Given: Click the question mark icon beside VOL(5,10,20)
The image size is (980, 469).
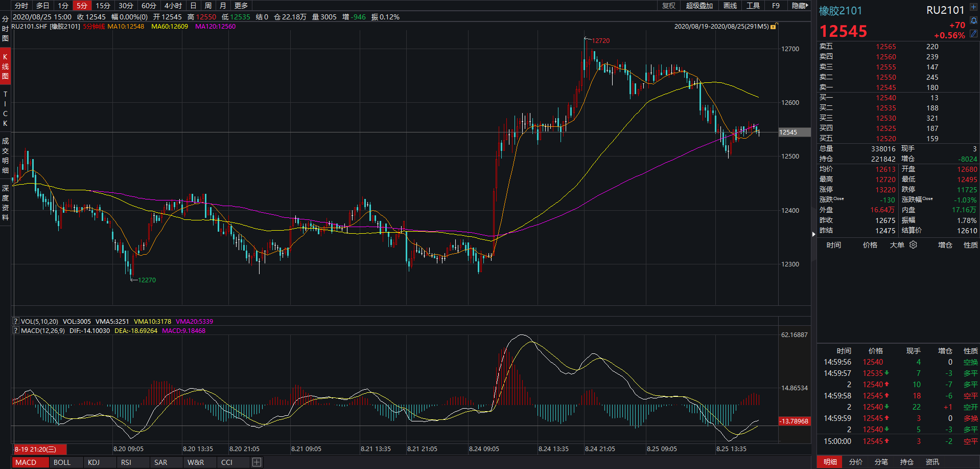Looking at the screenshot, I should point(16,321).
